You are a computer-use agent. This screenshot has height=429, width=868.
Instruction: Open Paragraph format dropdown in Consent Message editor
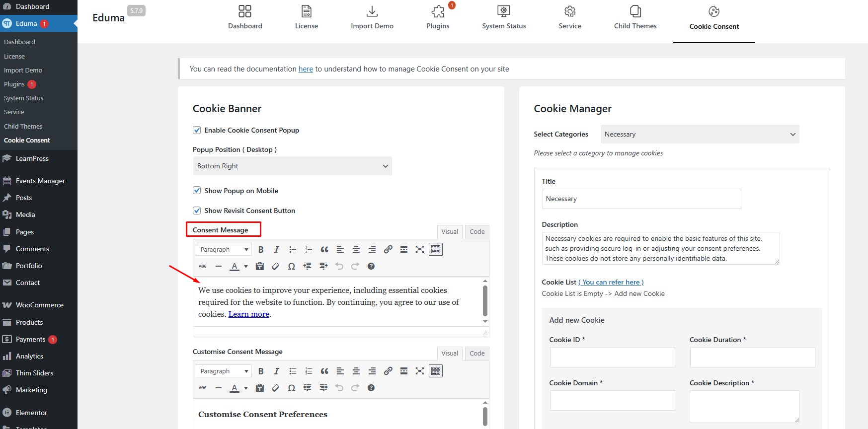click(224, 249)
